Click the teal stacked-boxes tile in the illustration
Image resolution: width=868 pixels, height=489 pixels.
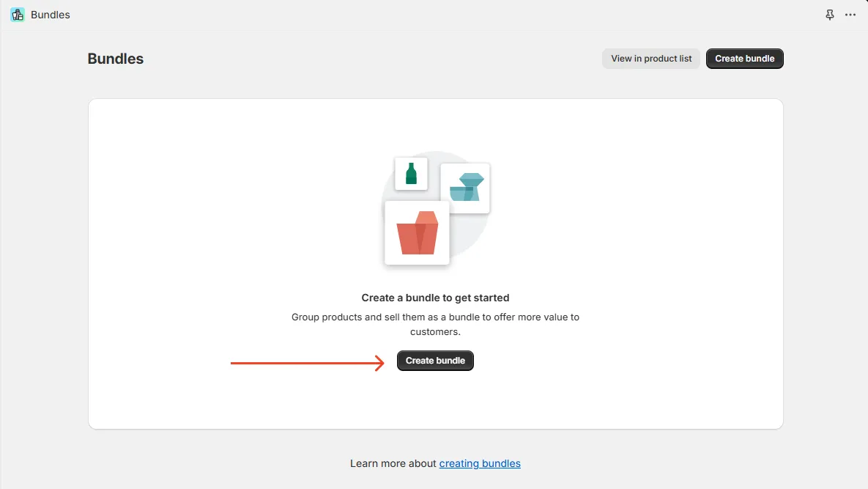pos(464,188)
